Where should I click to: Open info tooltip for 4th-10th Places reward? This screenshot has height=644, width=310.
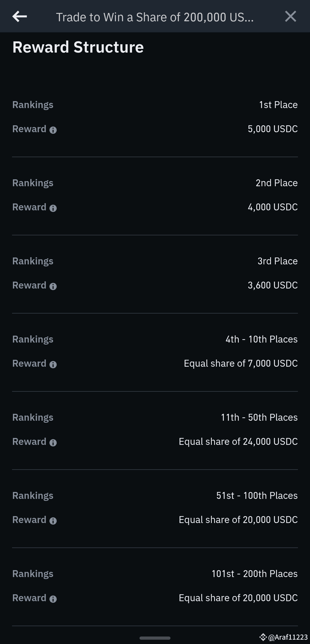click(53, 364)
